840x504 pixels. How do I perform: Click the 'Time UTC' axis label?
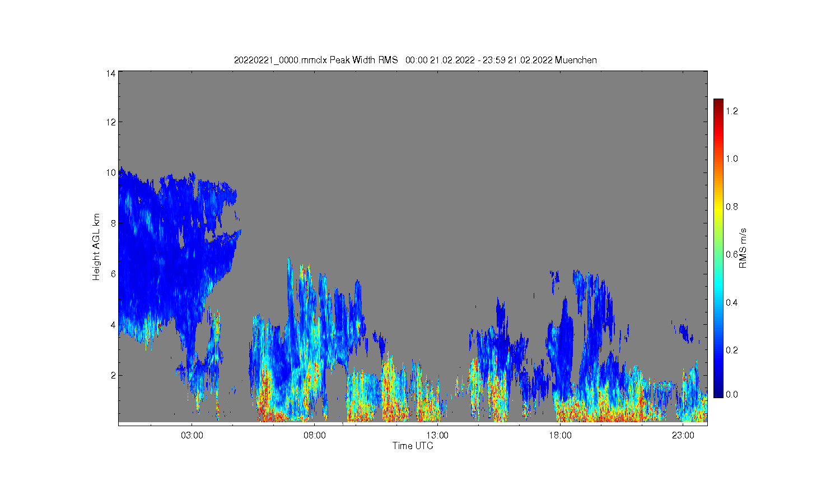tap(413, 446)
